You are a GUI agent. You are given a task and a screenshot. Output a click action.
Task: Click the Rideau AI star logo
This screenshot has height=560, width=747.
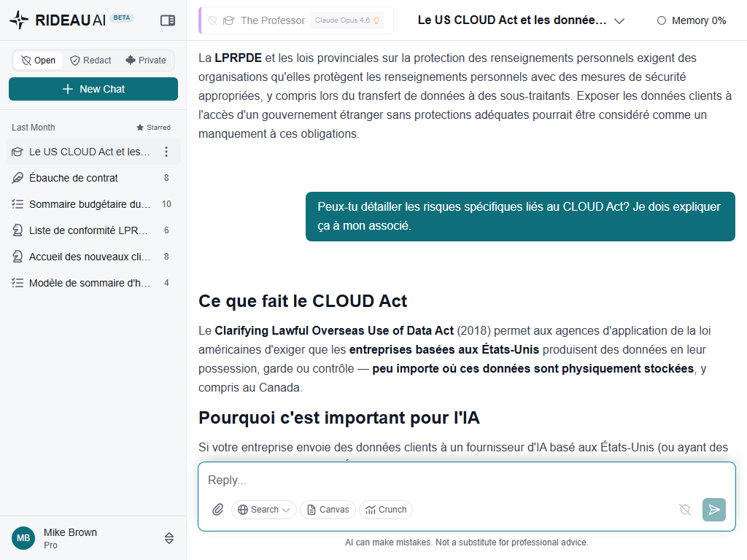19,20
